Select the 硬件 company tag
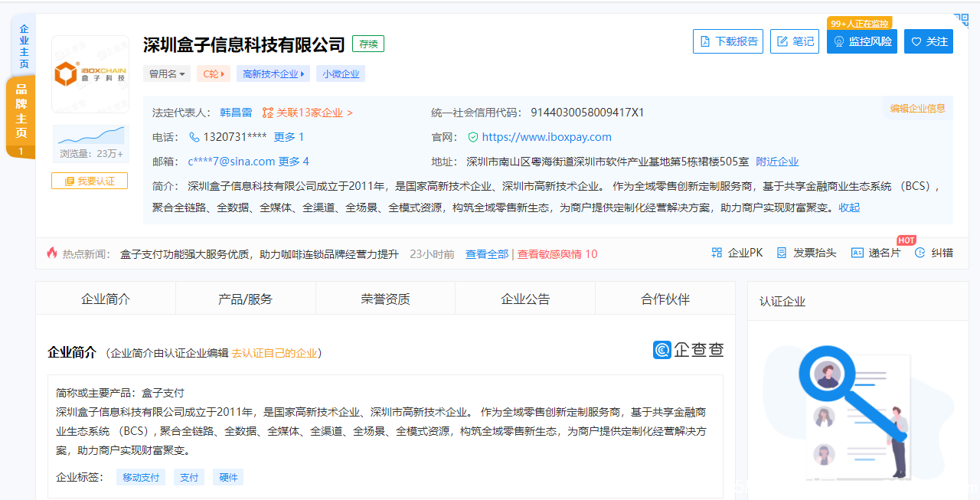 [x=228, y=477]
